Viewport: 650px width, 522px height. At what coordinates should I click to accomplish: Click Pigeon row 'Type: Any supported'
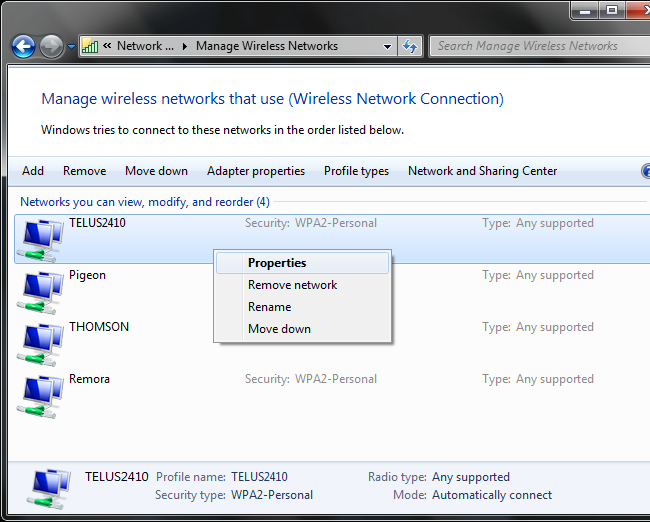pos(538,275)
